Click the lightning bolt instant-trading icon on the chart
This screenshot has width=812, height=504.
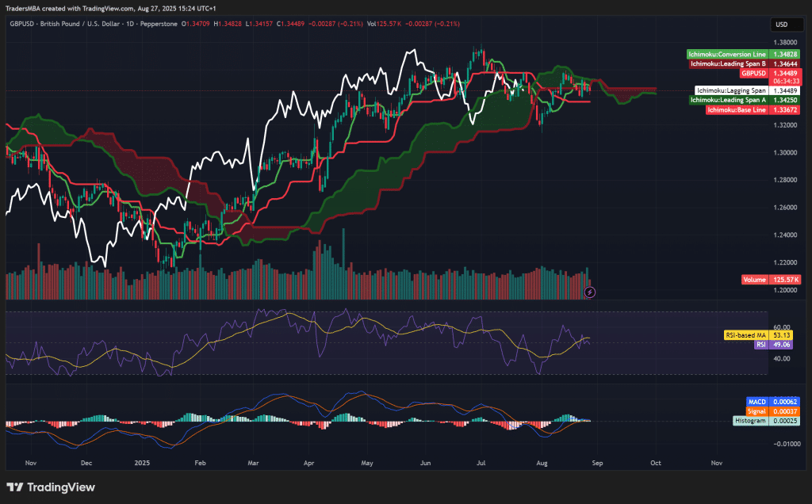(x=590, y=293)
